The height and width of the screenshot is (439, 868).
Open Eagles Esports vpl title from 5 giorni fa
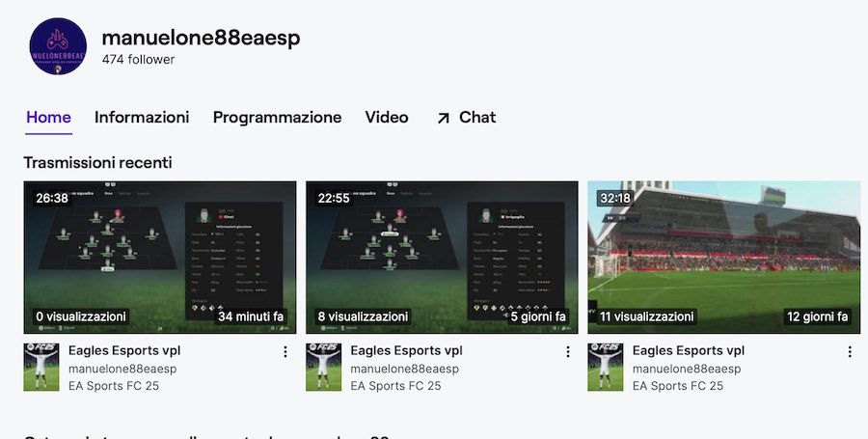[406, 350]
